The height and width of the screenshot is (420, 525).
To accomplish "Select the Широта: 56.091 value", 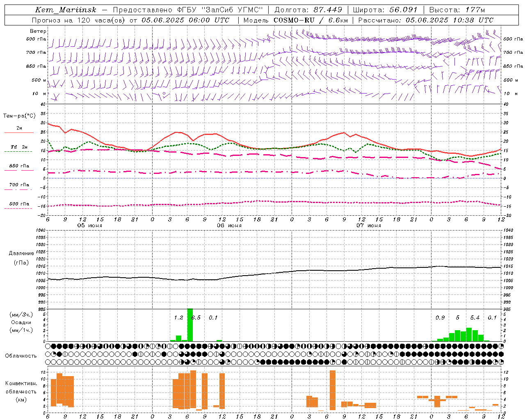I will 385,10.
